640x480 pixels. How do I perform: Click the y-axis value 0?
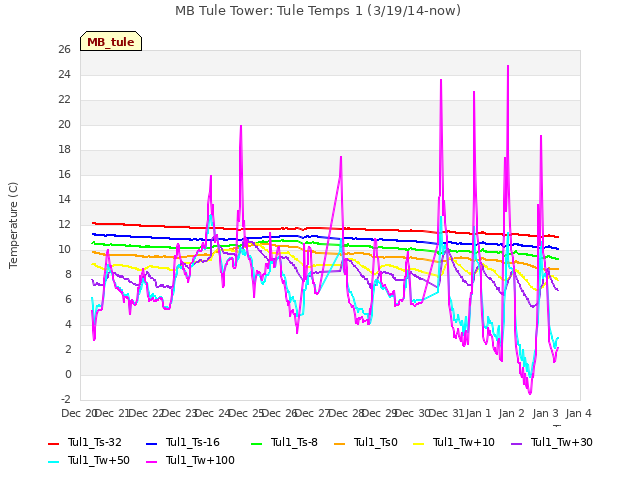coord(68,375)
